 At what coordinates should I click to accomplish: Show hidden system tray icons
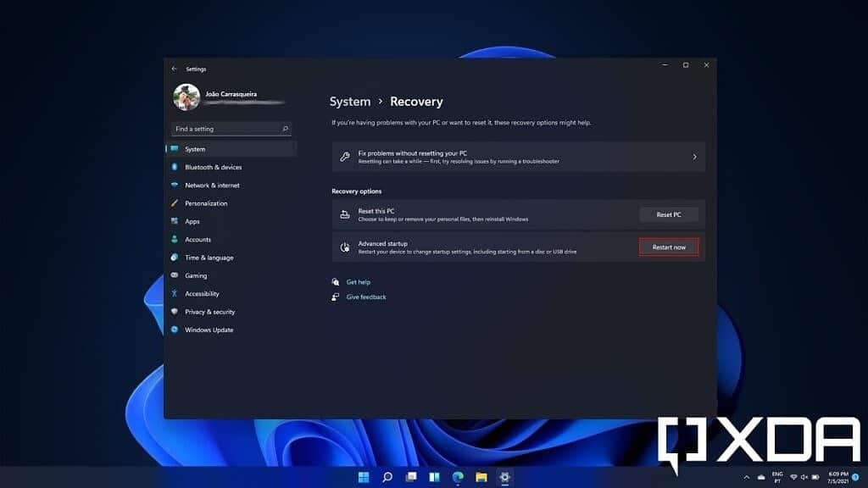(747, 477)
